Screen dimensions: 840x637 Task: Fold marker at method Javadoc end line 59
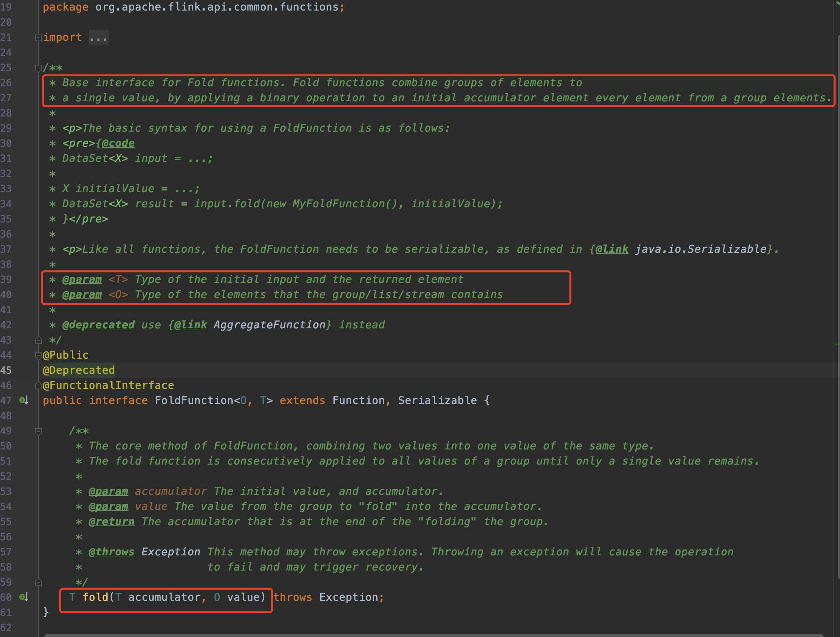click(x=39, y=582)
